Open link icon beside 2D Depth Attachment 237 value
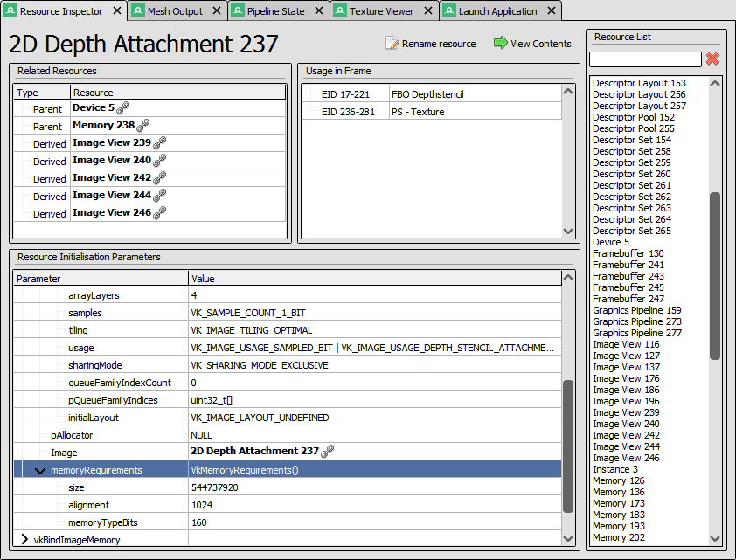 pos(327,451)
